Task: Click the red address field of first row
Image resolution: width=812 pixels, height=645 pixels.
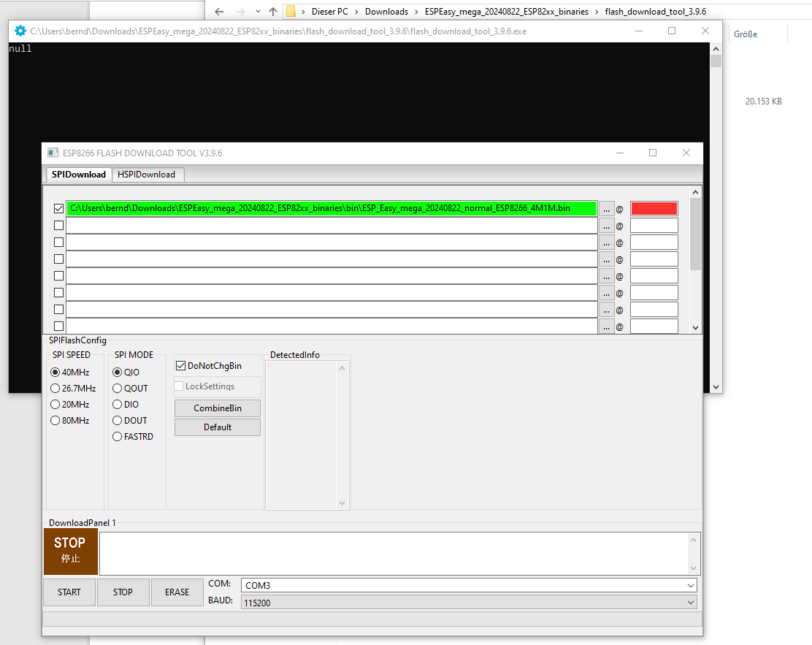Action: (654, 209)
